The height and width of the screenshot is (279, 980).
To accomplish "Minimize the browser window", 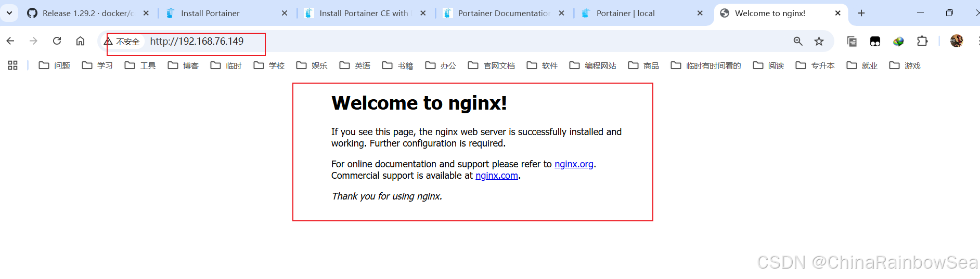I will pos(920,13).
